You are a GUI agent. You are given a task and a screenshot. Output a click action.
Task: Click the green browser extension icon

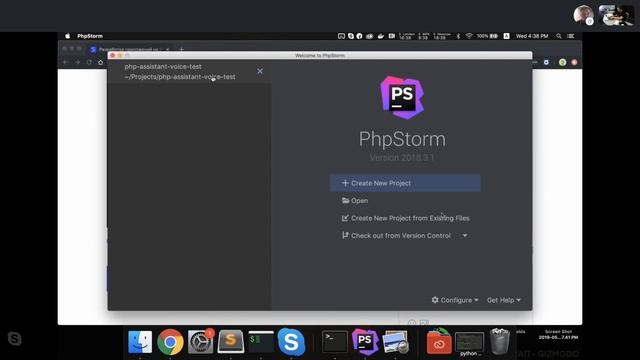point(562,62)
